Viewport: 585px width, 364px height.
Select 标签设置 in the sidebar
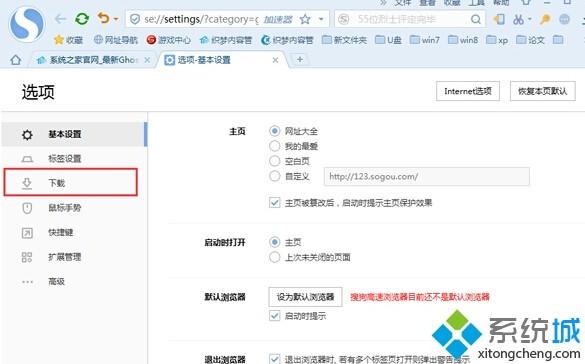74,159
